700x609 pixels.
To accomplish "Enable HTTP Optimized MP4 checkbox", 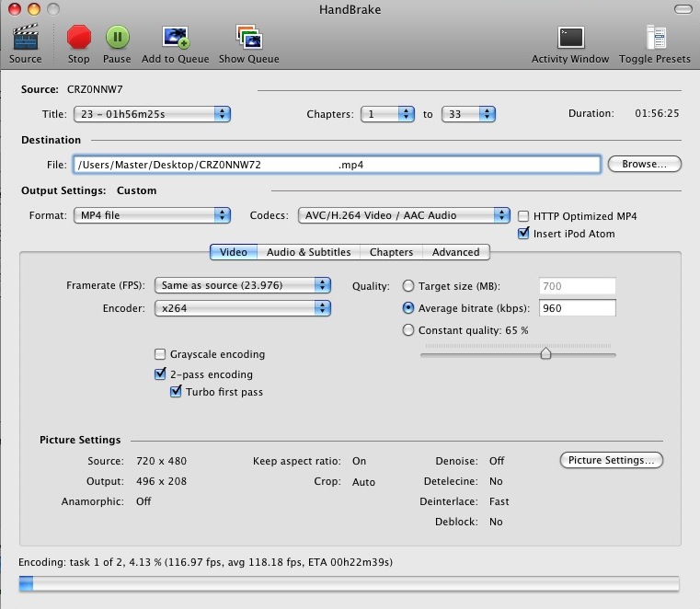I will point(524,216).
